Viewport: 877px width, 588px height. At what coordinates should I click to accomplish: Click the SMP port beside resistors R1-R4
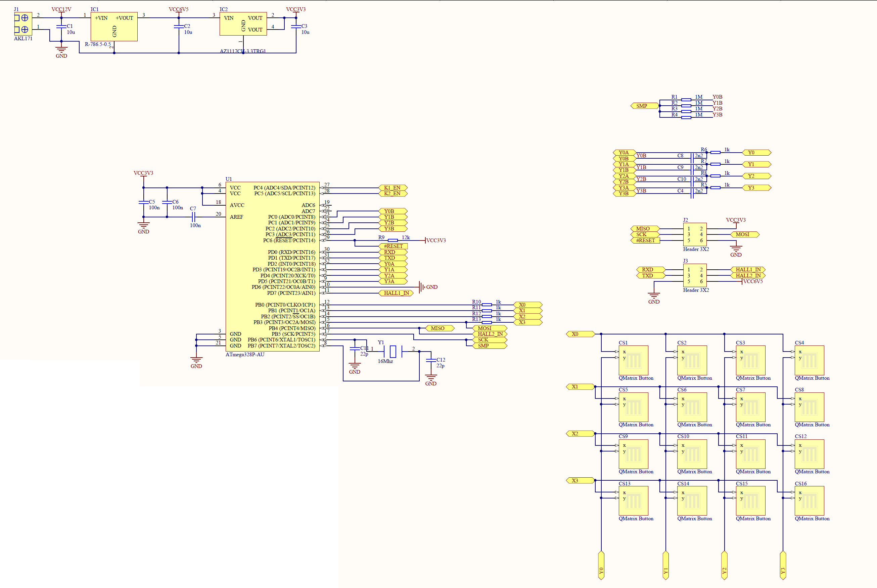[644, 106]
